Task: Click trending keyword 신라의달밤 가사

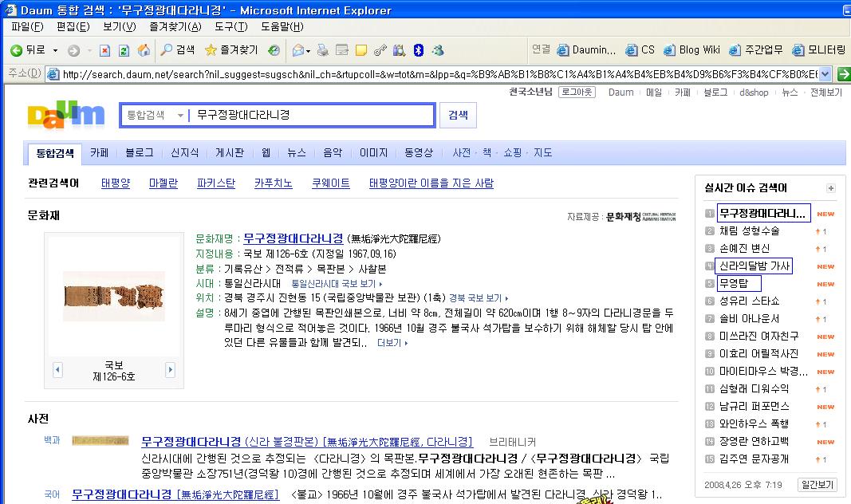Action: pyautogui.click(x=754, y=266)
